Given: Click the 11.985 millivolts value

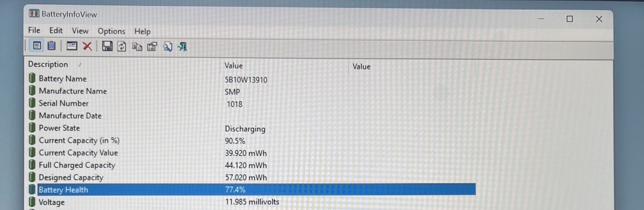Looking at the screenshot, I should coord(252,202).
